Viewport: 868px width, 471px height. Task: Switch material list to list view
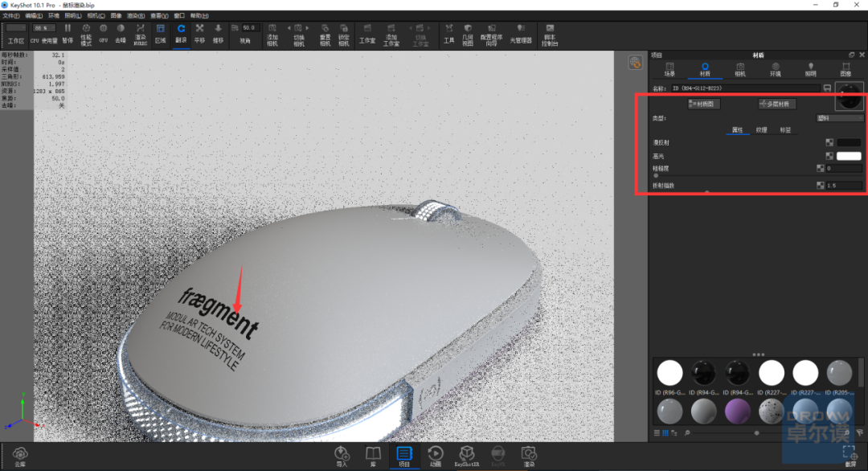(x=657, y=432)
